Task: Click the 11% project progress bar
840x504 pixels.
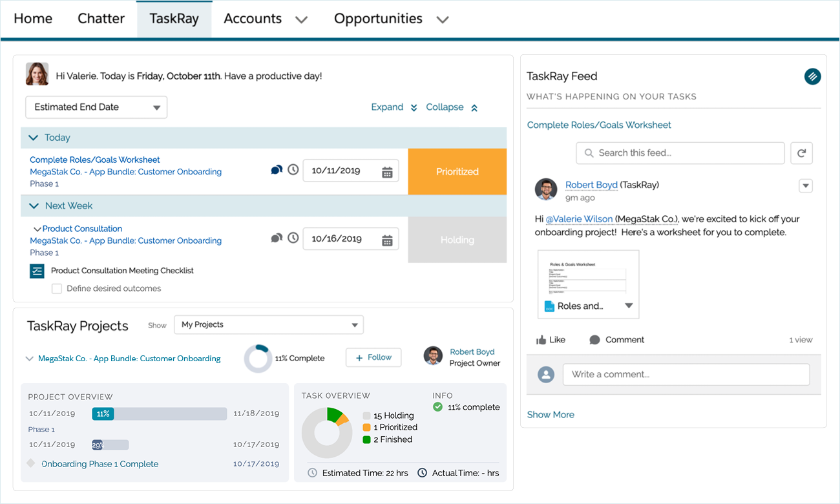Action: pos(160,414)
